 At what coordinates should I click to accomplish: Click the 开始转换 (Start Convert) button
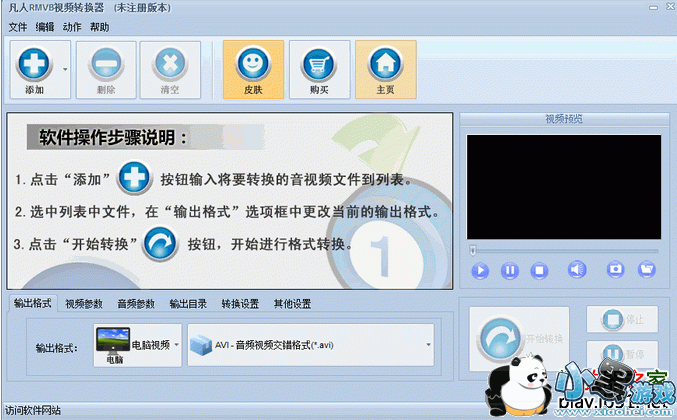(x=519, y=339)
